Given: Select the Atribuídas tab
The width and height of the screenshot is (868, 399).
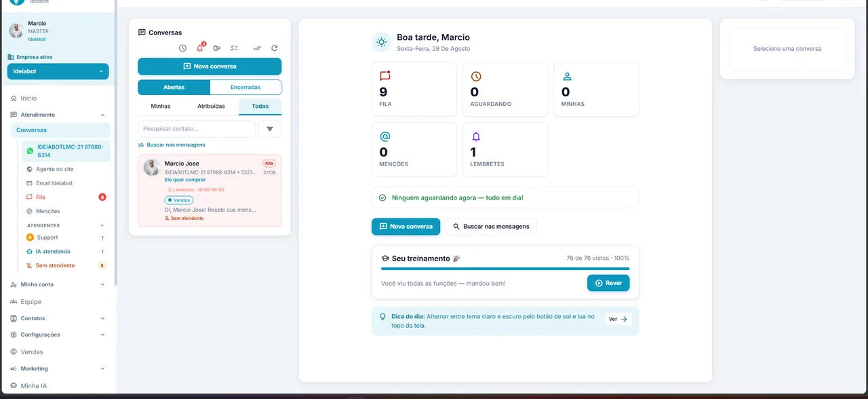Looking at the screenshot, I should (x=211, y=107).
